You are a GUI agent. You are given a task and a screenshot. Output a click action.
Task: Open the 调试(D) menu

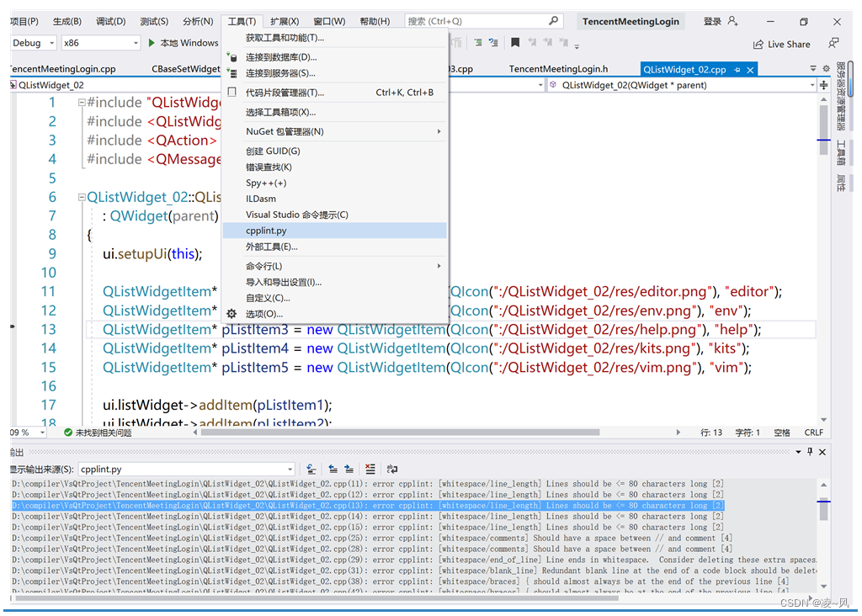(110, 21)
